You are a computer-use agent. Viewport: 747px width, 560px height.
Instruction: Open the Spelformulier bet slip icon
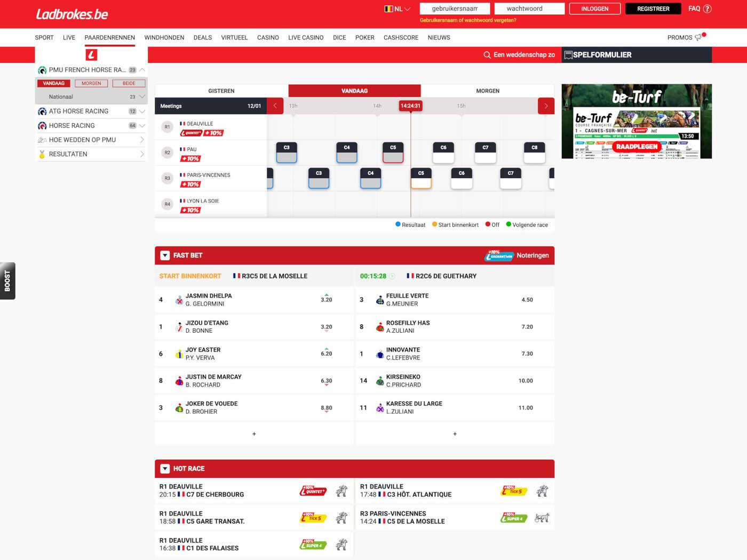pos(568,55)
